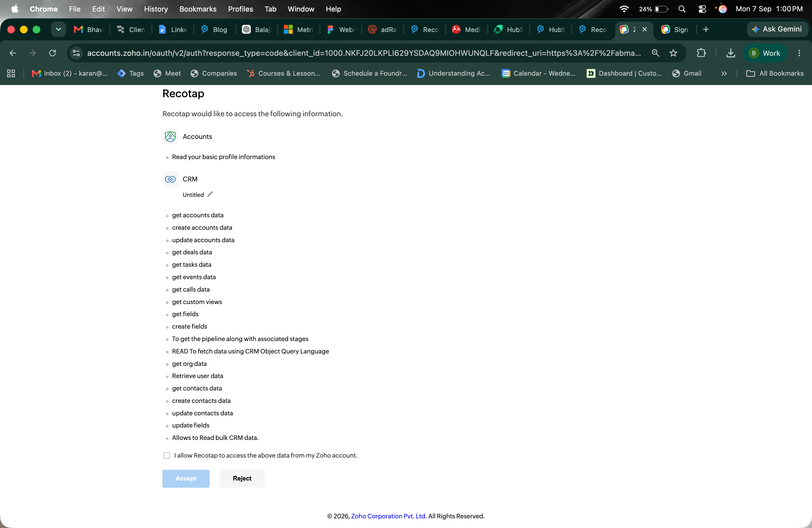Click the Reject button
This screenshot has height=528, width=812.
click(x=242, y=478)
